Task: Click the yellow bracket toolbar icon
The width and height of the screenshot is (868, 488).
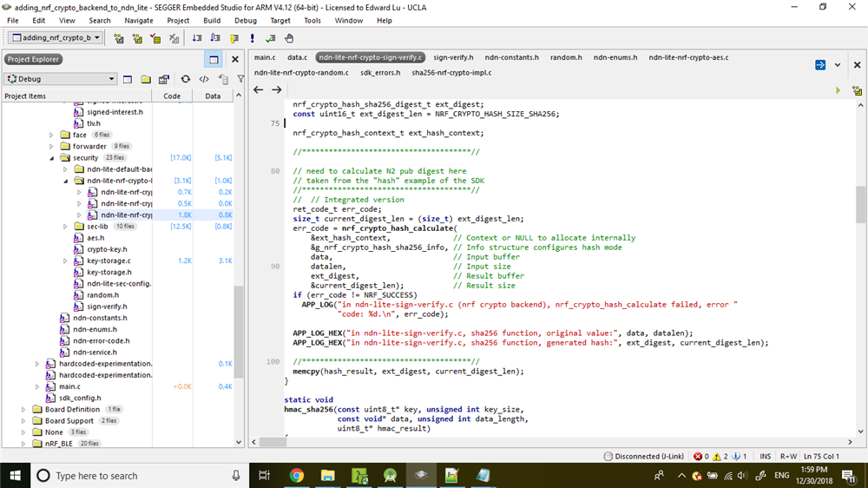Action: [x=234, y=38]
